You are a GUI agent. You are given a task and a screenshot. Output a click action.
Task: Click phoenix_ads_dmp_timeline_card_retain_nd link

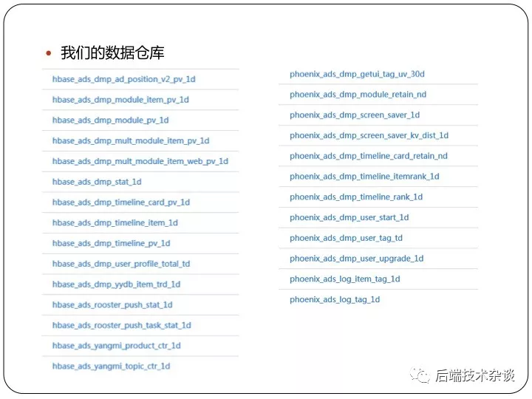tap(369, 156)
